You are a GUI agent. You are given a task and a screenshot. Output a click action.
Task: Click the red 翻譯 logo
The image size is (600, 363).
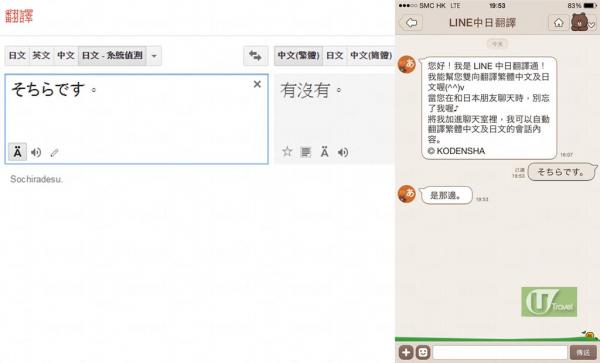click(x=19, y=16)
